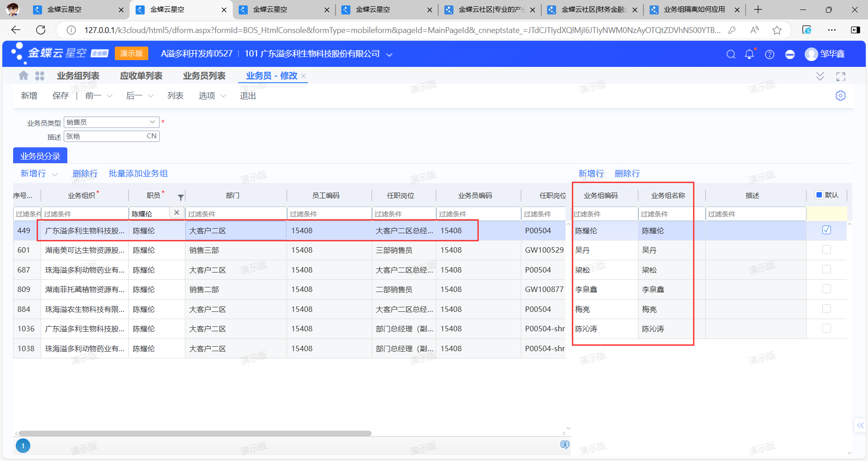Click the page 1 indicator circle
This screenshot has width=868, height=461.
pyautogui.click(x=23, y=446)
